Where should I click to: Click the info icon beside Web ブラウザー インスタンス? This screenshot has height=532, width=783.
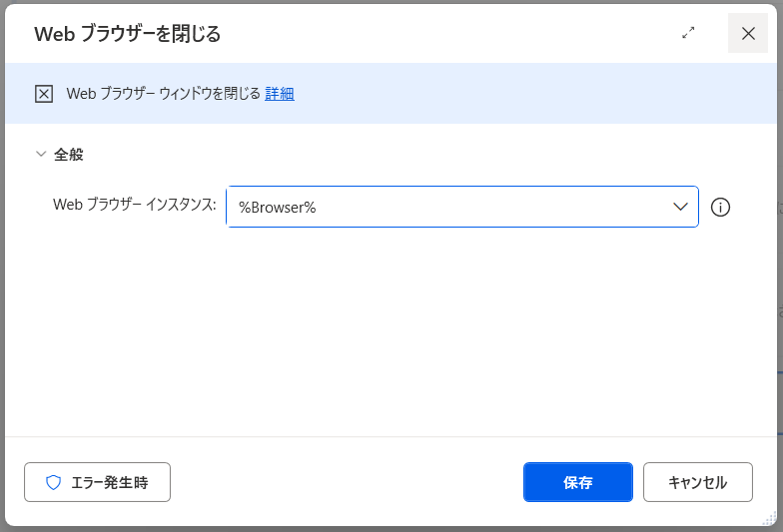click(720, 207)
